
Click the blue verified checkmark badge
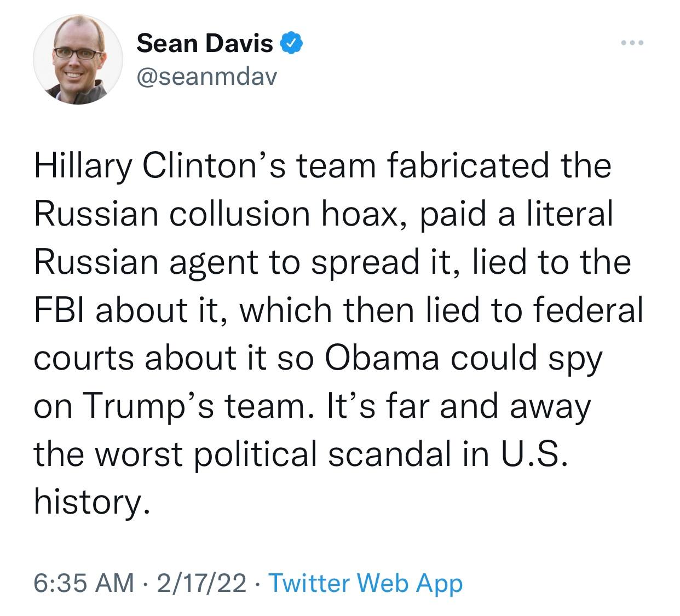point(291,43)
